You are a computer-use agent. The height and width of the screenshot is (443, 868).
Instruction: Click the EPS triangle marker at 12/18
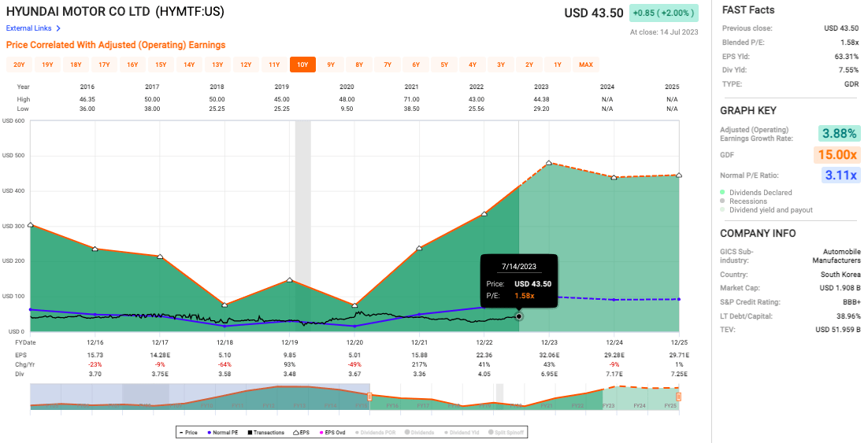pyautogui.click(x=224, y=305)
